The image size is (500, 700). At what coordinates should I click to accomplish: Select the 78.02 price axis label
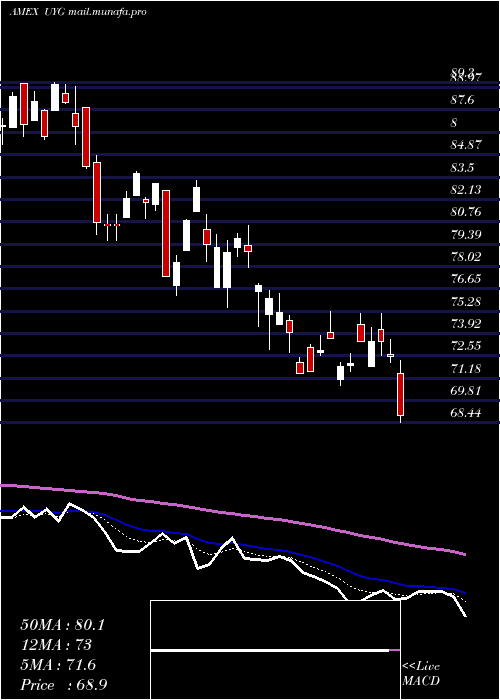tap(465, 257)
